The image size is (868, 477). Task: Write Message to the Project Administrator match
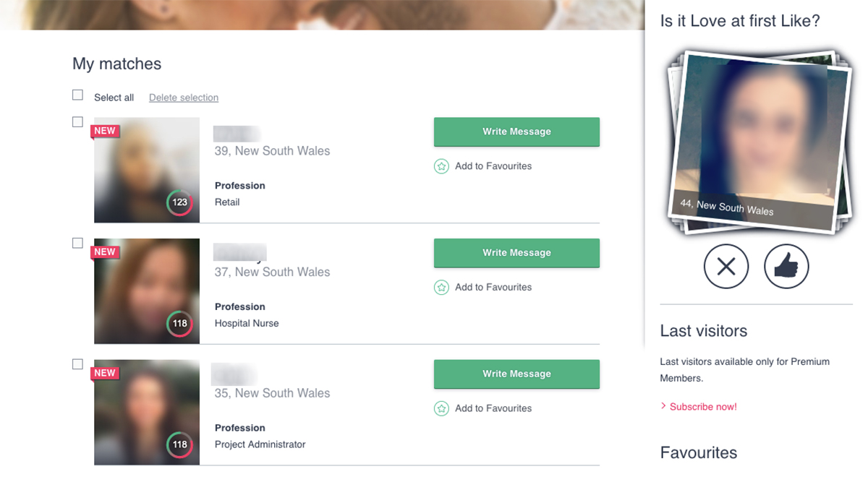tap(516, 374)
